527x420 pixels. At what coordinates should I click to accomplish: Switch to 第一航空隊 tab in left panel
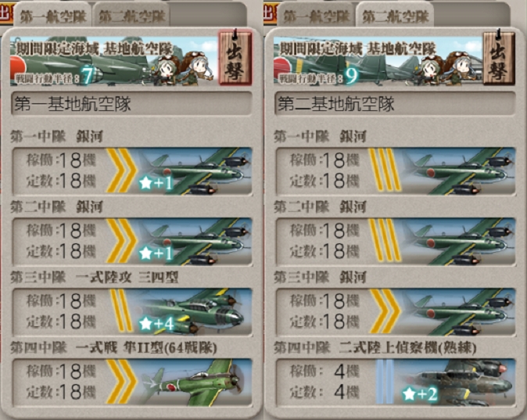(52, 16)
